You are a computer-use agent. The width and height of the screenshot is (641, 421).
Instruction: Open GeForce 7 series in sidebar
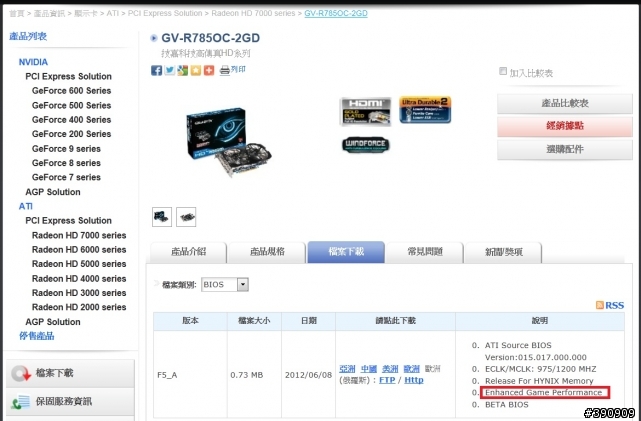[x=66, y=177]
